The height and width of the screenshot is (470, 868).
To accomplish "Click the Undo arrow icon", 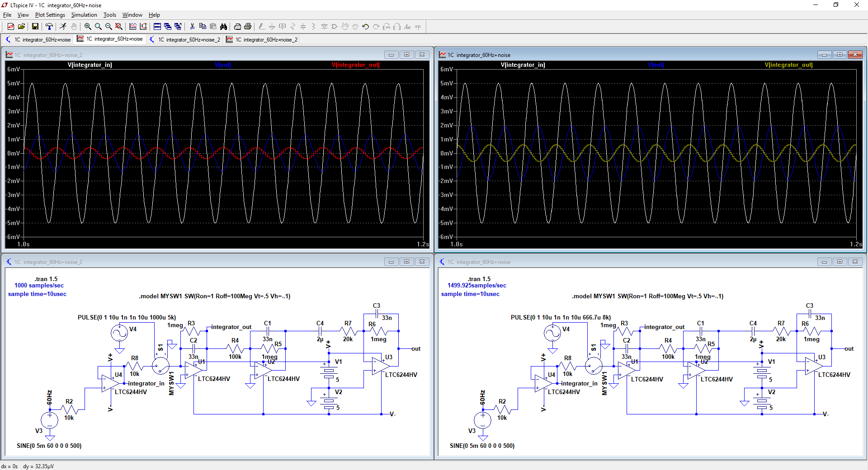I will pyautogui.click(x=365, y=27).
